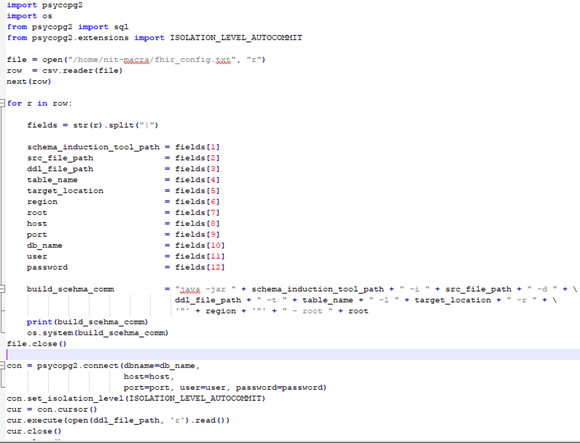
Task: Click the password variable assignment name
Action: 47,267
